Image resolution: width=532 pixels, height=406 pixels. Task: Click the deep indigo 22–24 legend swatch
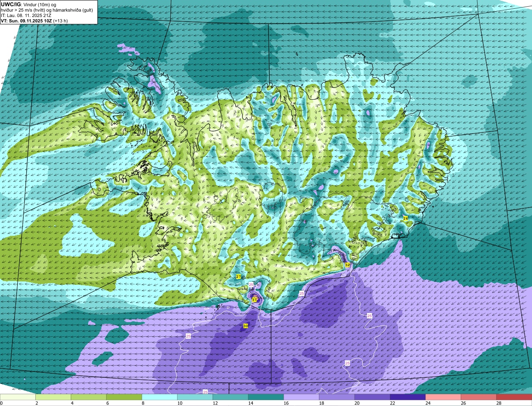click(x=408, y=397)
